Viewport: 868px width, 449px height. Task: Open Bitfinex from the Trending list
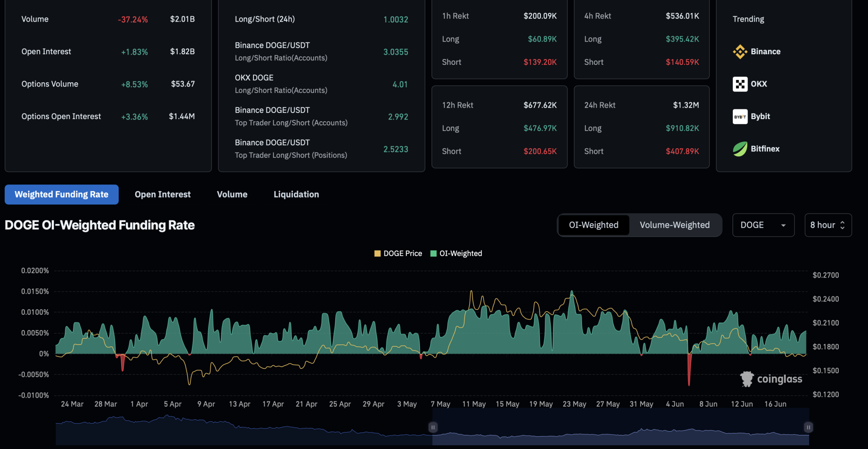pyautogui.click(x=740, y=149)
